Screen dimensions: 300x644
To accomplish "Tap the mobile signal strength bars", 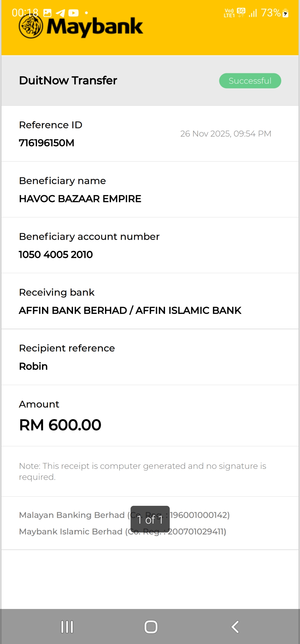I will (x=253, y=13).
